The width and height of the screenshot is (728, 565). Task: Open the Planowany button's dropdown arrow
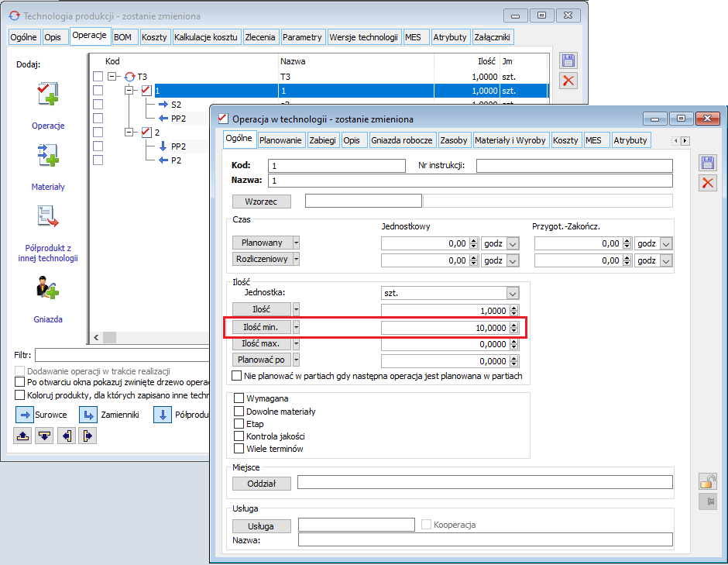pos(296,243)
